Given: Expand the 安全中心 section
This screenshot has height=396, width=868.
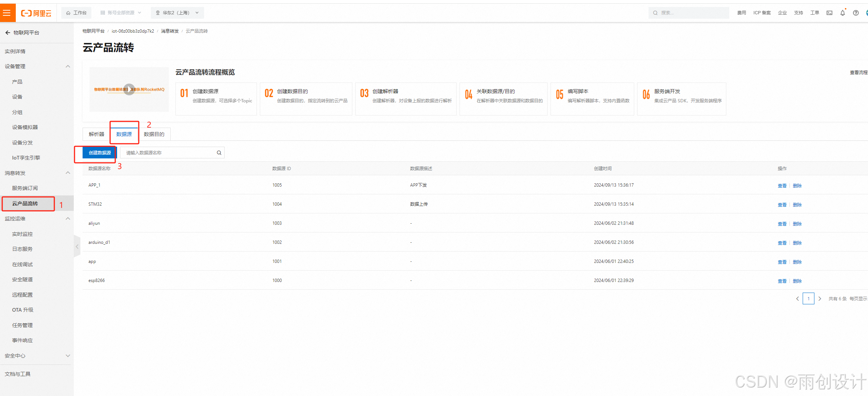Looking at the screenshot, I should tap(68, 356).
